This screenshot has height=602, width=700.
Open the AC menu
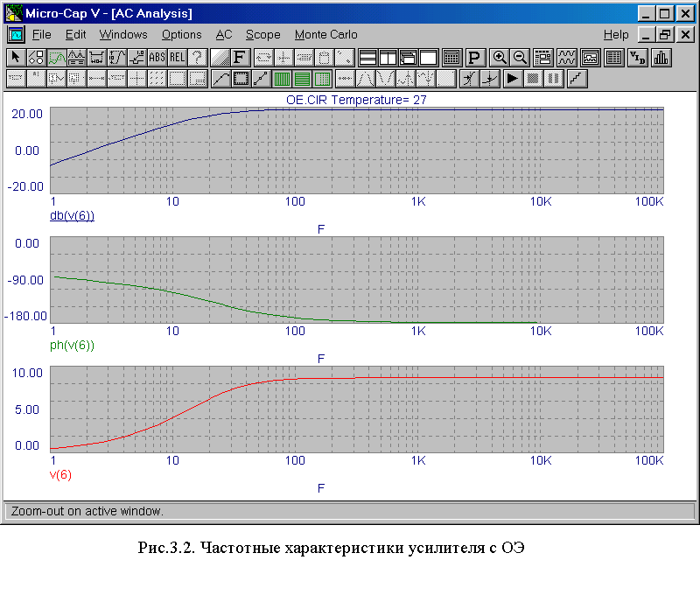click(224, 35)
